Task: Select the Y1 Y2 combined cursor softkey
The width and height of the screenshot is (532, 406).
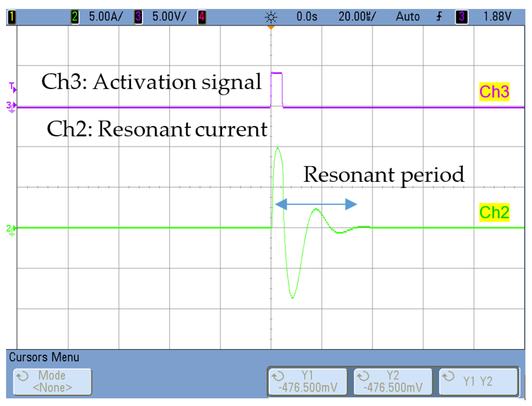Action: tap(478, 382)
